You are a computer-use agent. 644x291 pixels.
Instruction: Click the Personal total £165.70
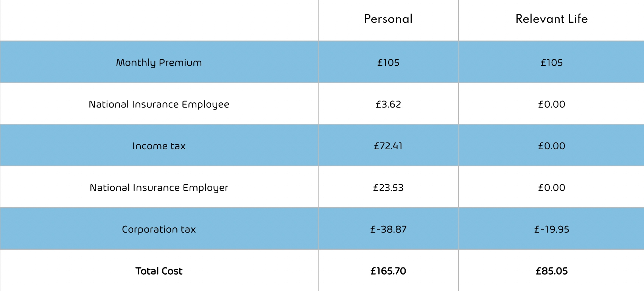coord(388,271)
